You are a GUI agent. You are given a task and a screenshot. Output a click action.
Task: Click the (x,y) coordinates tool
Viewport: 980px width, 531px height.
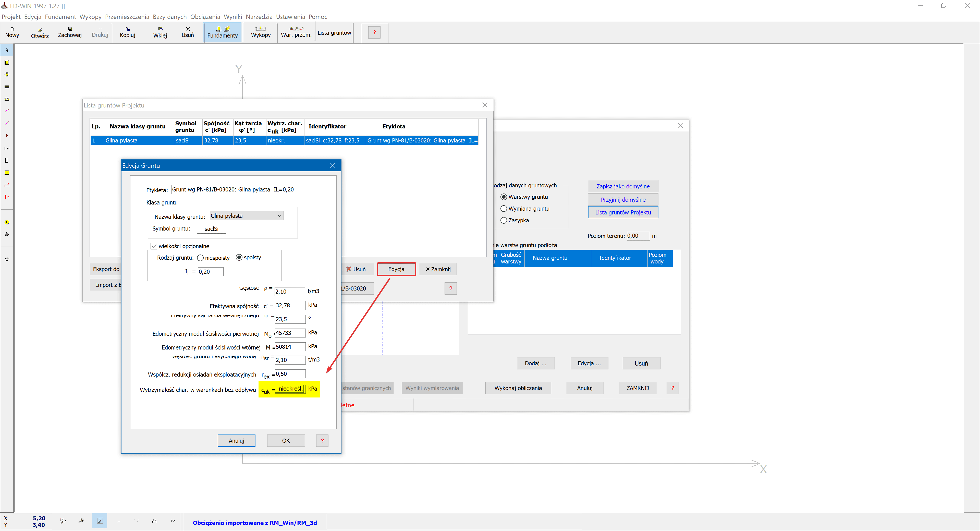tap(7, 148)
